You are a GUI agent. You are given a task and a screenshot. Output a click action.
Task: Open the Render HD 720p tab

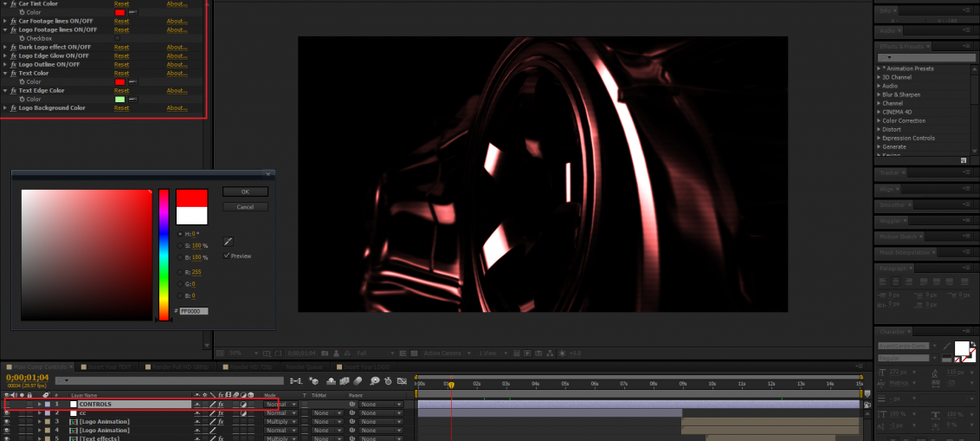point(248,367)
